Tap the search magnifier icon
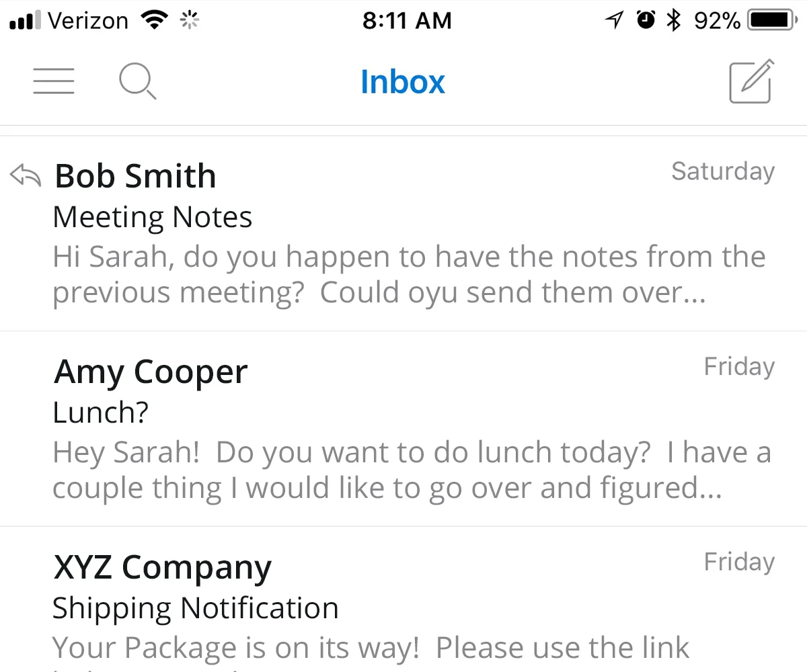 tap(137, 82)
